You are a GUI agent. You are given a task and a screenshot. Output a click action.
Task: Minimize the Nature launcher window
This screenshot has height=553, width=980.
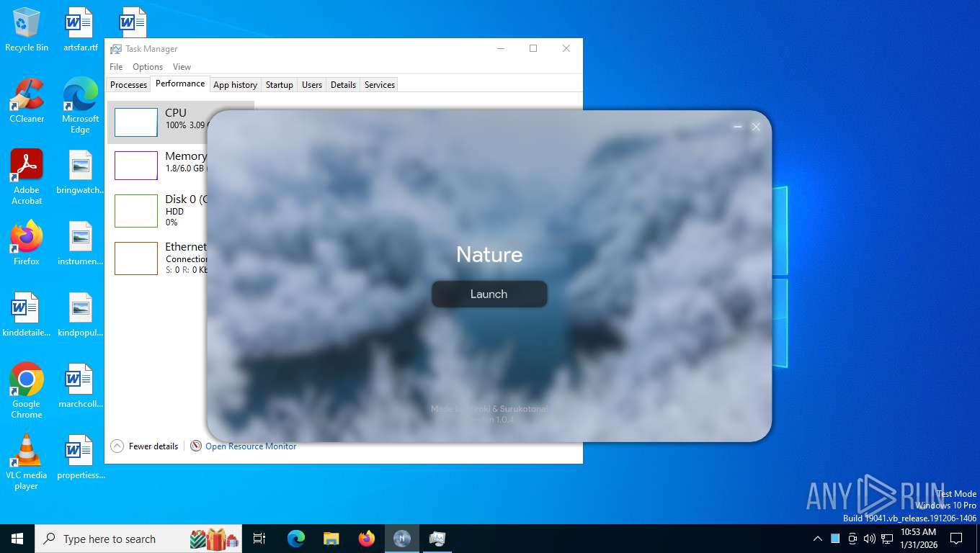click(x=737, y=127)
